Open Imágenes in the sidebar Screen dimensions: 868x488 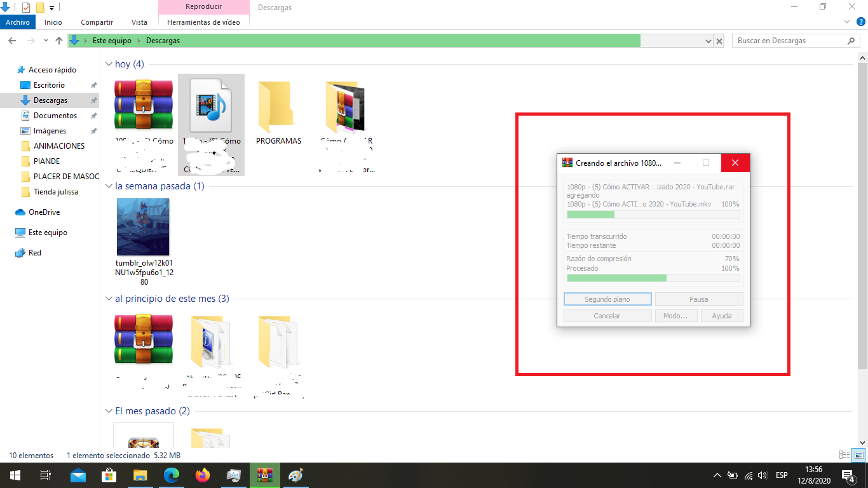pyautogui.click(x=50, y=131)
